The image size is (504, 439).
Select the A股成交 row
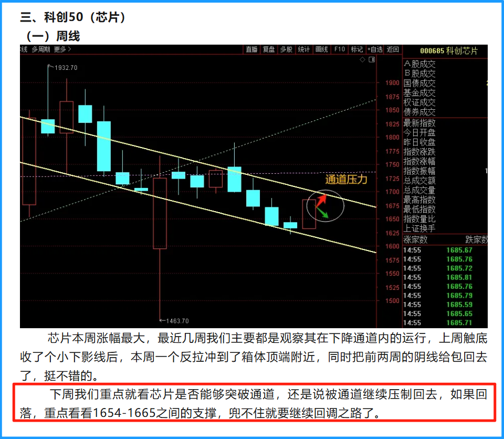[x=420, y=64]
